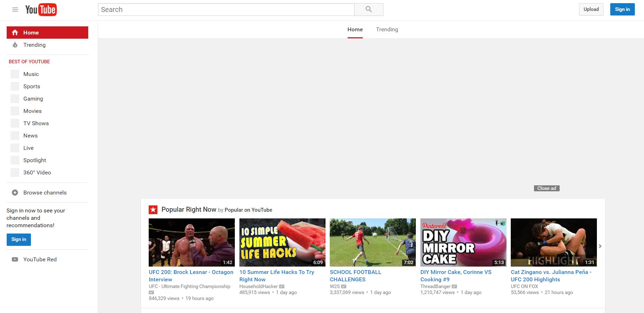Click the verified badge beside W2S
The height and width of the screenshot is (313, 644).
click(x=343, y=287)
